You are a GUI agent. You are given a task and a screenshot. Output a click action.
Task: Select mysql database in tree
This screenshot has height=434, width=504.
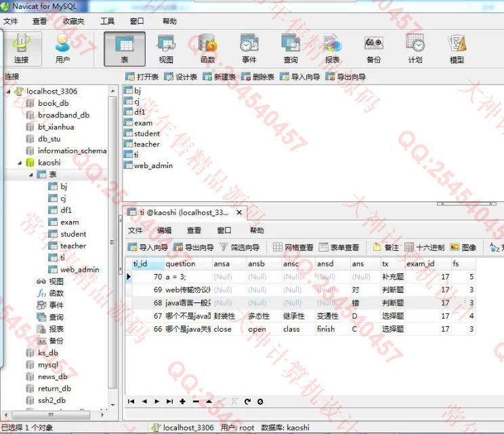48,365
